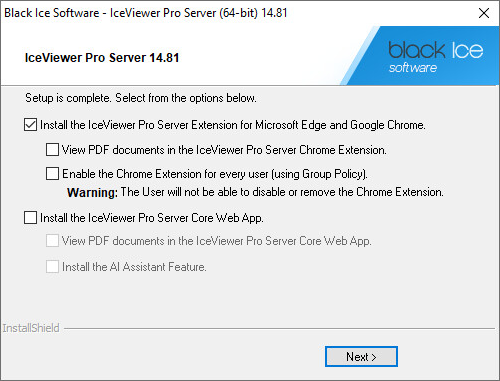Click the Server Core Web App label text
500x381 pixels.
(210, 218)
